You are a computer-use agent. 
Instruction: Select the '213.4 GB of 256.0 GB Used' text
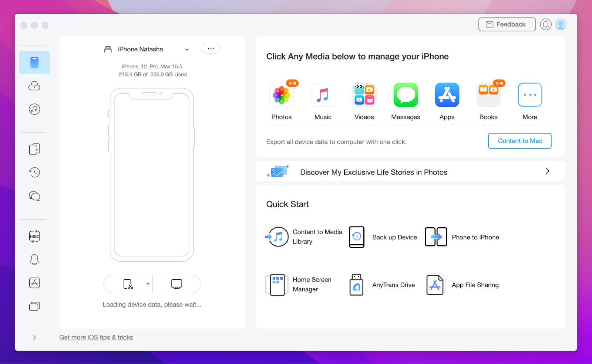tap(153, 74)
